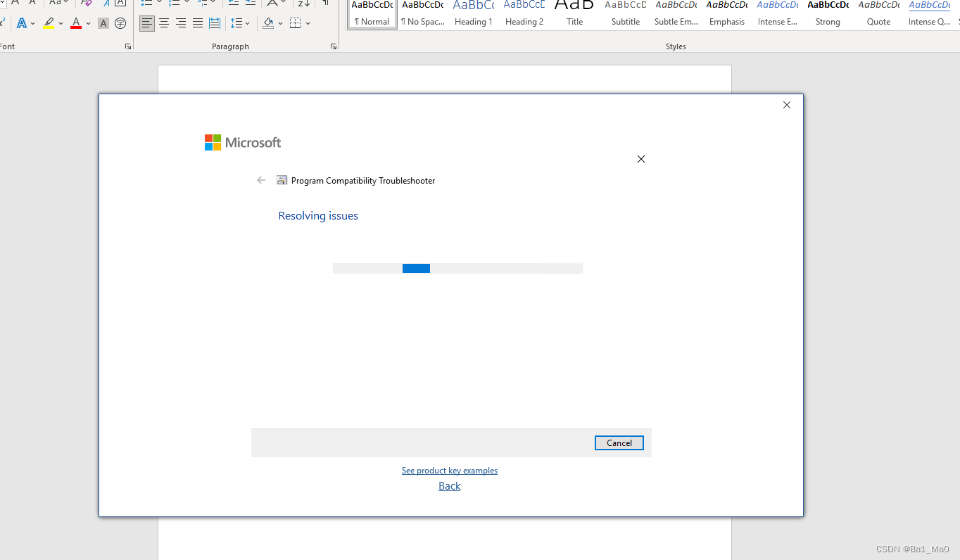Close the outer Microsoft dialog window
Screen dimensions: 960x560
tap(787, 105)
